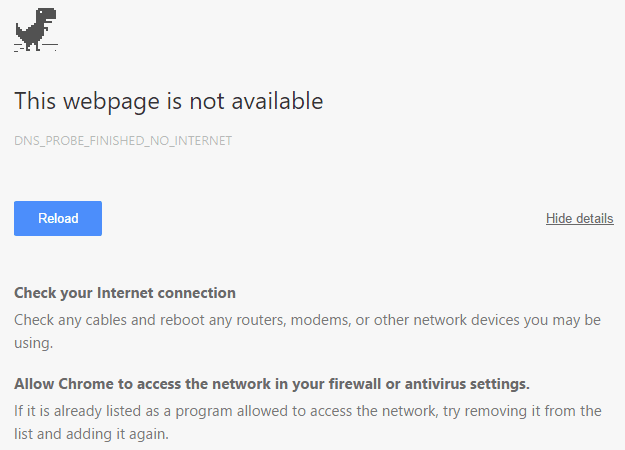The width and height of the screenshot is (625, 450).
Task: Click the "Check your Internet connection" heading
Action: tap(125, 293)
